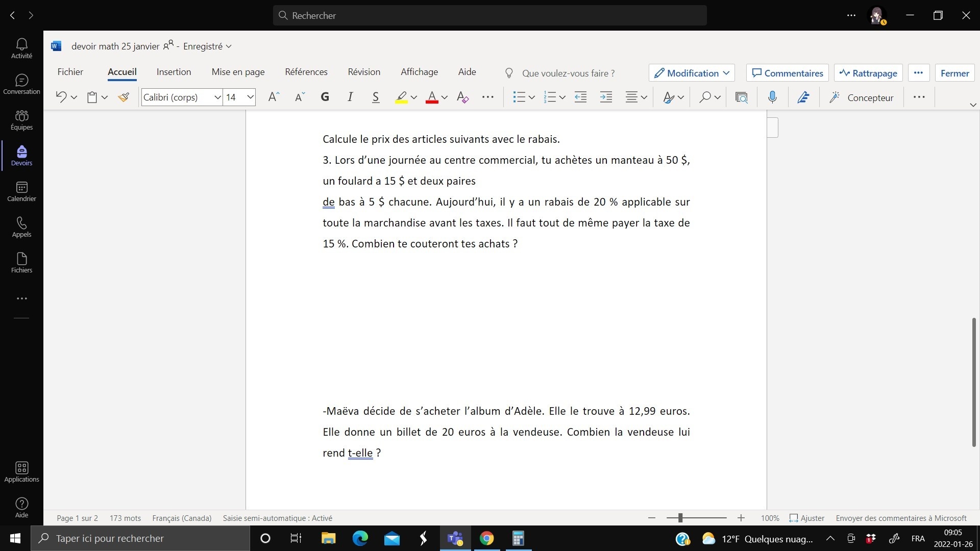Open the Calibri font name dropdown

217,97
